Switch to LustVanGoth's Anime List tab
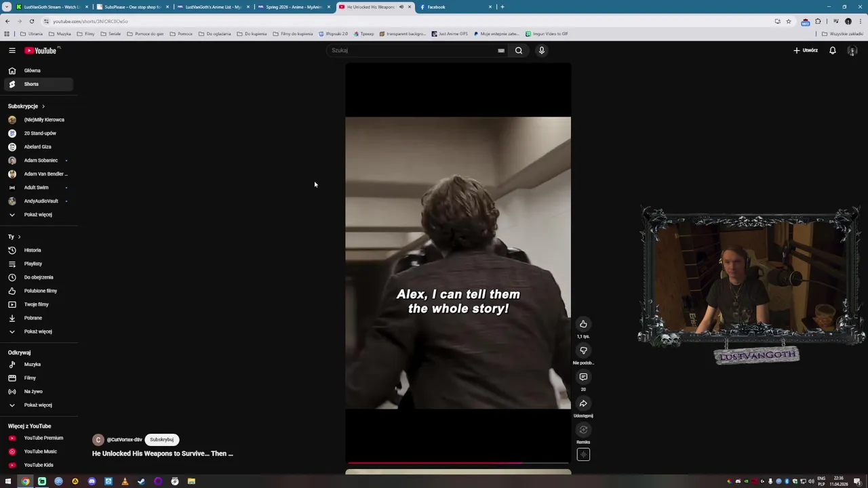Viewport: 868px width, 488px height. [x=213, y=7]
